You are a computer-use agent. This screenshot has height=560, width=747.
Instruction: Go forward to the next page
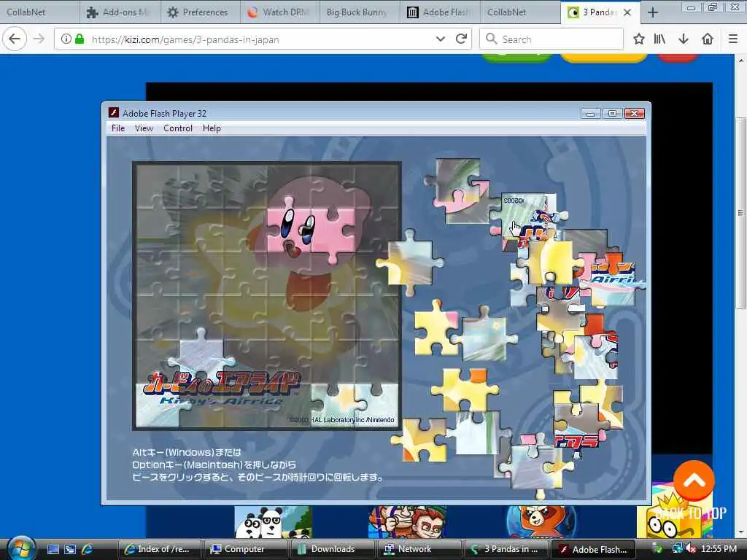click(x=39, y=39)
